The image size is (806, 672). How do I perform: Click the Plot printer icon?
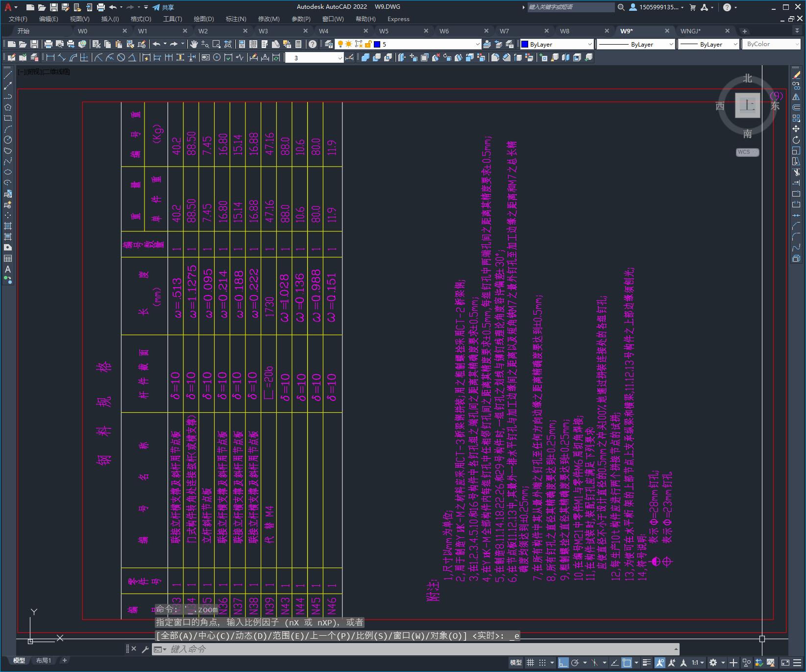coord(100,7)
